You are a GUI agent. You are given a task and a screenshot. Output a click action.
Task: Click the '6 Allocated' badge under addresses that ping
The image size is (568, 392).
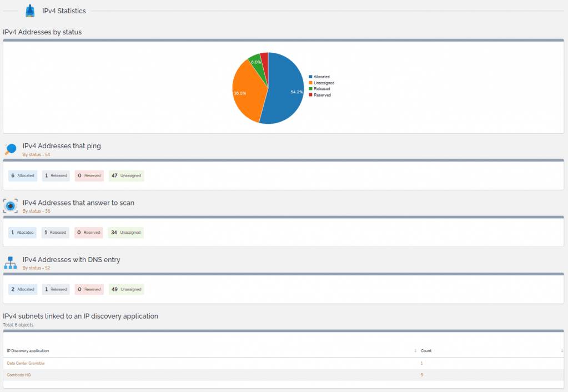(22, 175)
